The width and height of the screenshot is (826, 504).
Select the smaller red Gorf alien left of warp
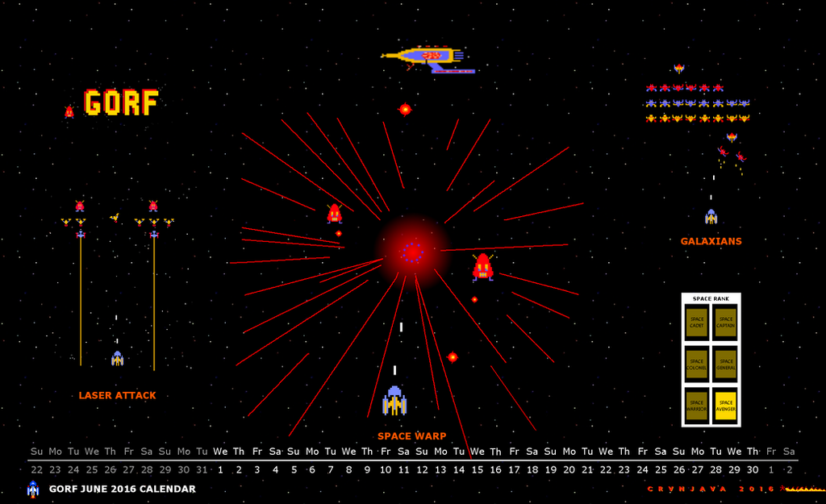[335, 214]
